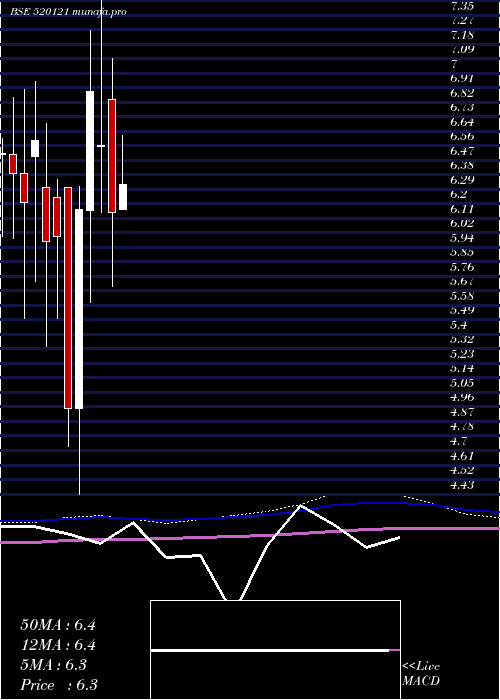Viewport: 500px width, 700px height.
Task: Click the 5.4 price axis label
Action: (x=459, y=325)
